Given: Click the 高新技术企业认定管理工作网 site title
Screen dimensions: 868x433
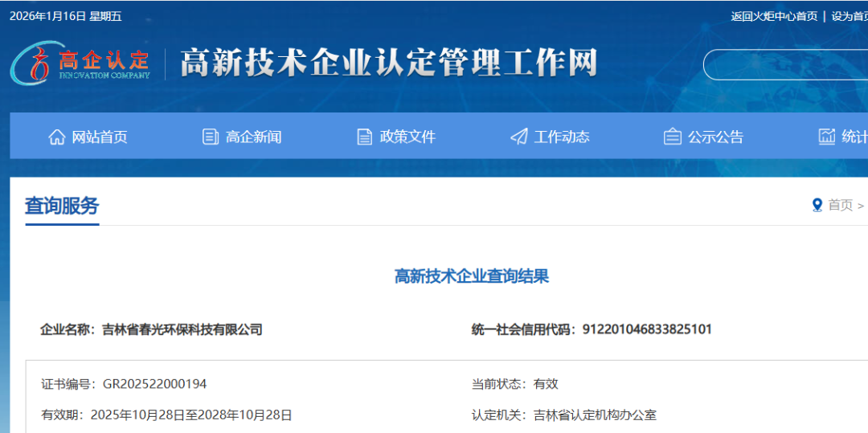Looking at the screenshot, I should pyautogui.click(x=389, y=63).
